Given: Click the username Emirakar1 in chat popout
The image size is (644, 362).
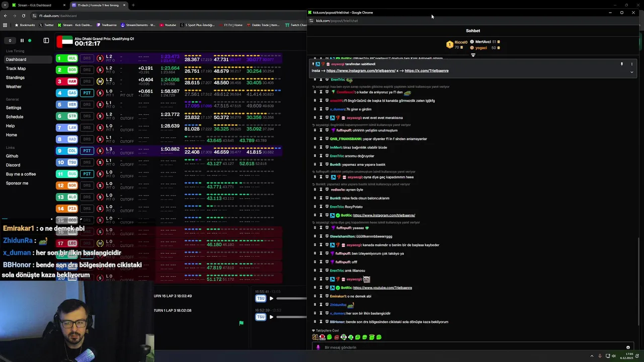Looking at the screenshot, I should [x=338, y=297].
